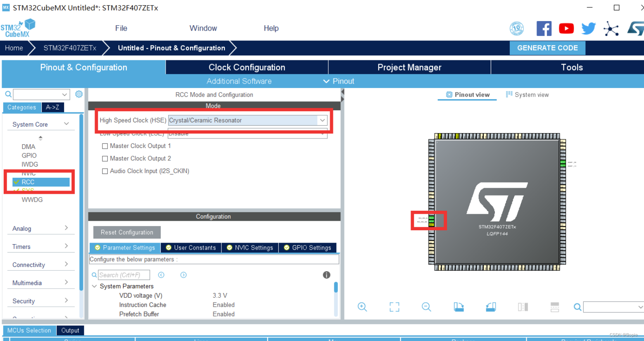Click the STM32F407ZETx breadcrumb

point(70,48)
